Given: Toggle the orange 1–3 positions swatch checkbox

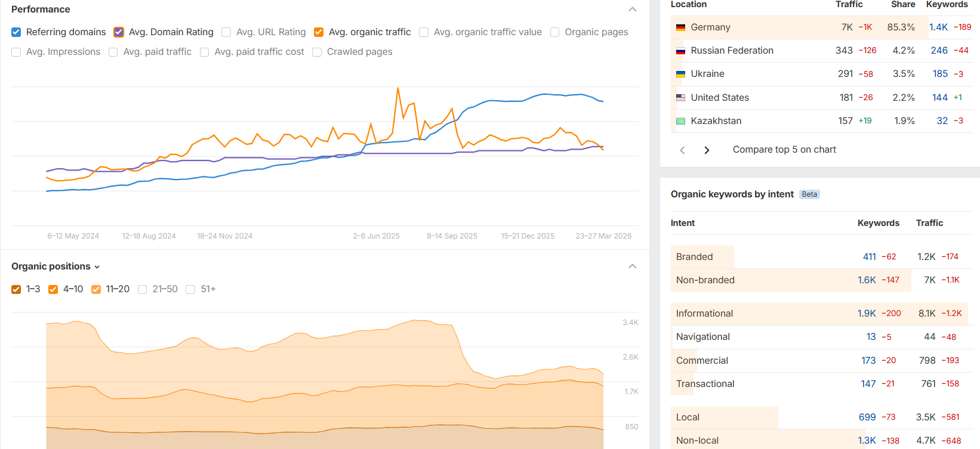Looking at the screenshot, I should 16,289.
